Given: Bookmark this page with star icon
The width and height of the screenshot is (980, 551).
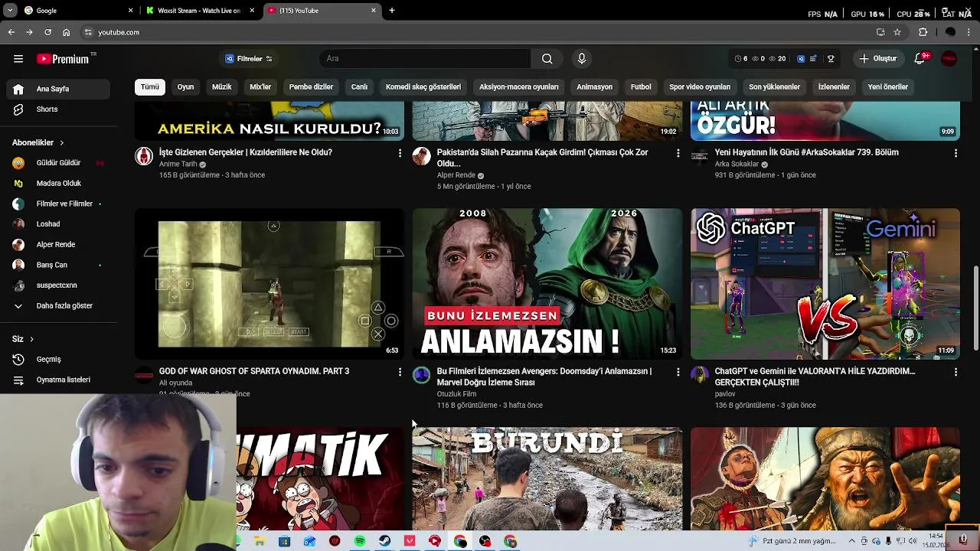Looking at the screenshot, I should pos(897,32).
